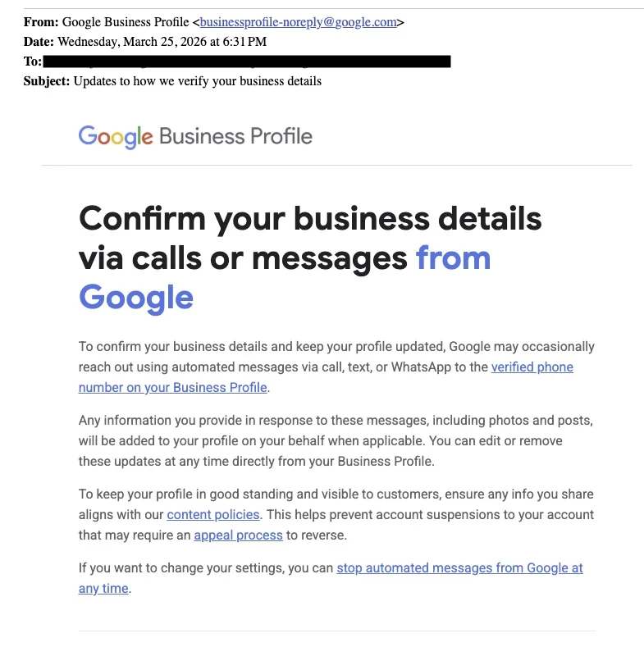The image size is (644, 647).
Task: Click the "Confirm your business details" headline
Action: 310,219
